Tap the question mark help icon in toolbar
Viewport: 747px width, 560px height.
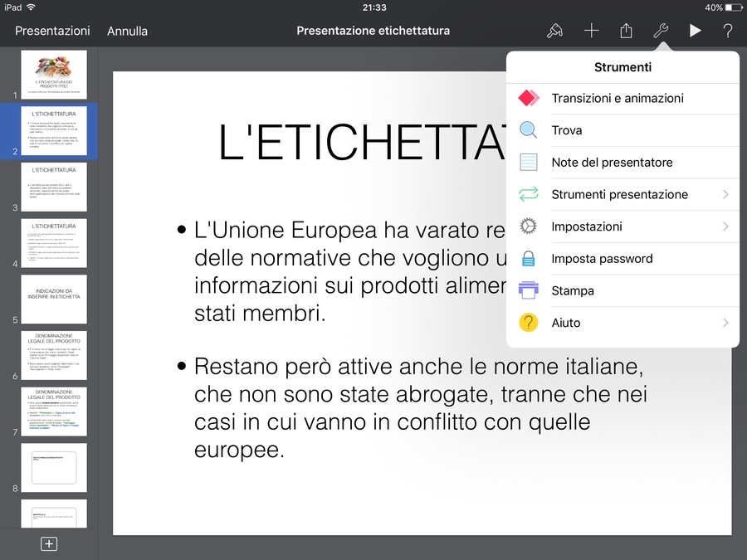click(x=727, y=31)
